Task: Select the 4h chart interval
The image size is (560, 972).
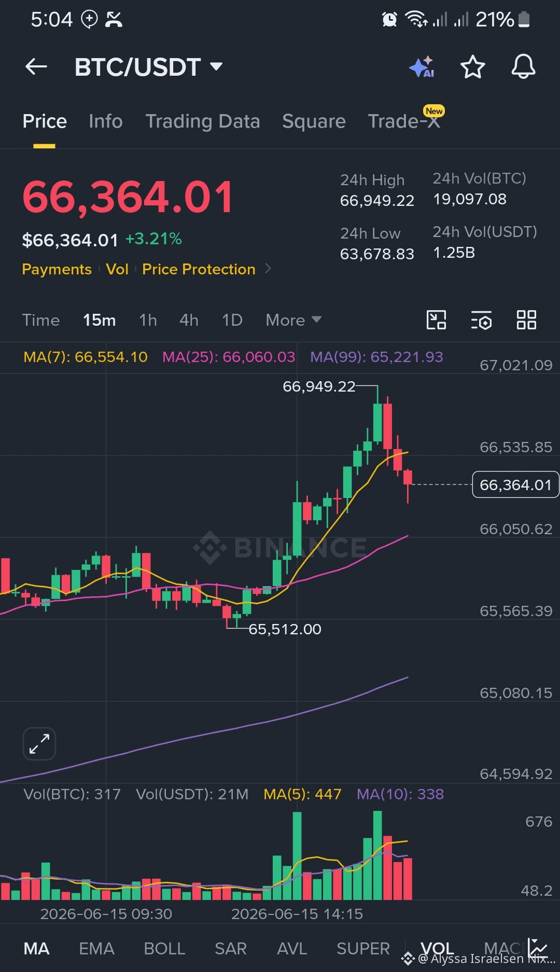Action: pyautogui.click(x=189, y=320)
